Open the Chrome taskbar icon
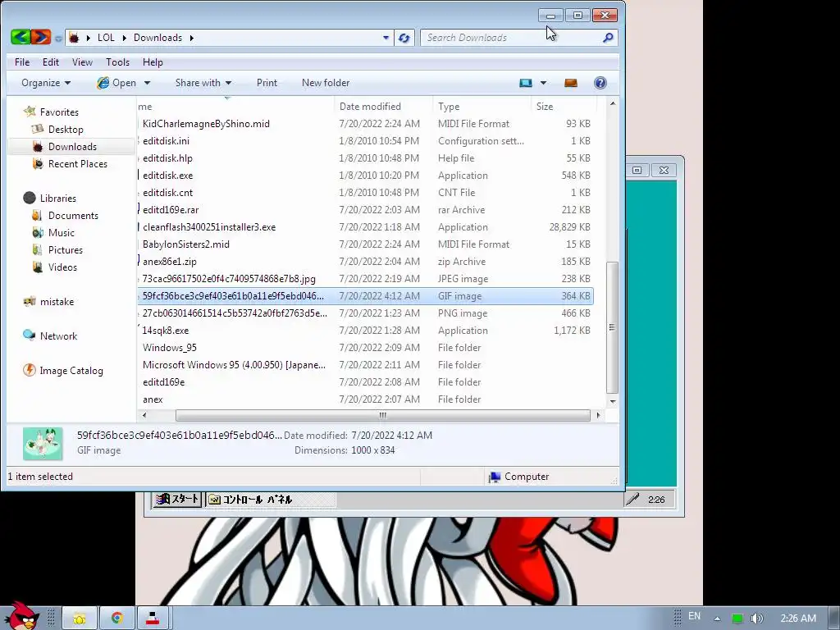The width and height of the screenshot is (840, 630). 116,619
